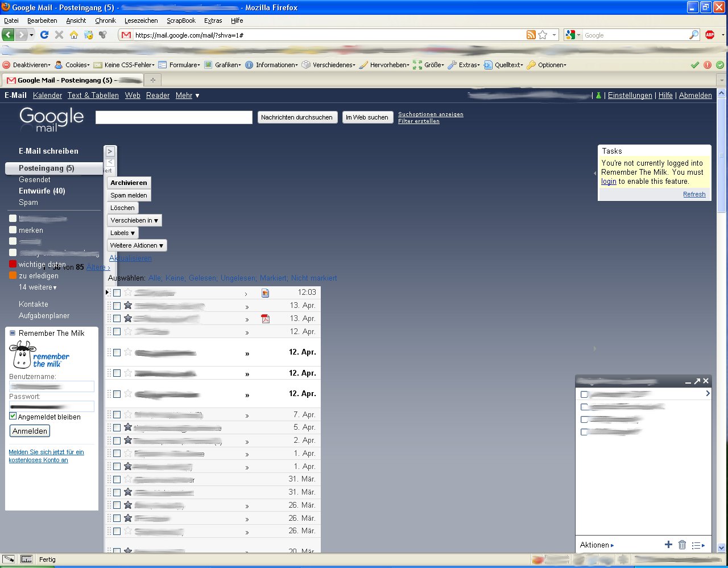This screenshot has height=568, width=728.
Task: Expand the 14 weitere labels list
Action: [38, 287]
